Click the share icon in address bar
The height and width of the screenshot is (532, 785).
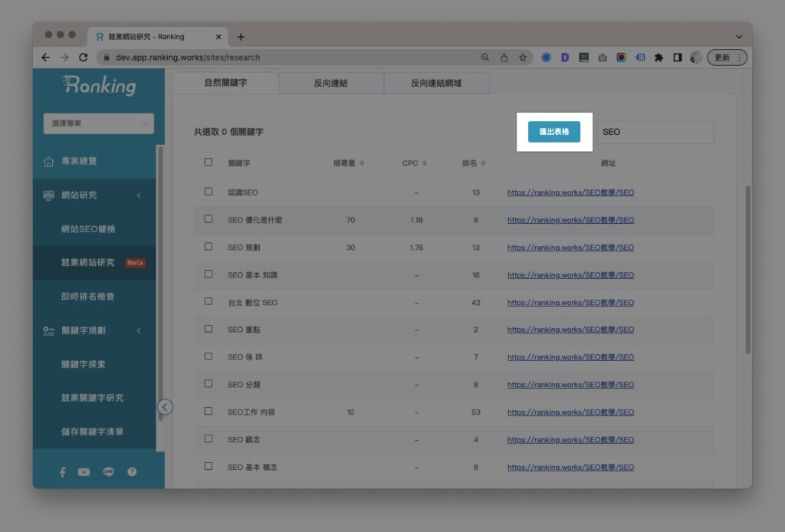click(x=504, y=57)
